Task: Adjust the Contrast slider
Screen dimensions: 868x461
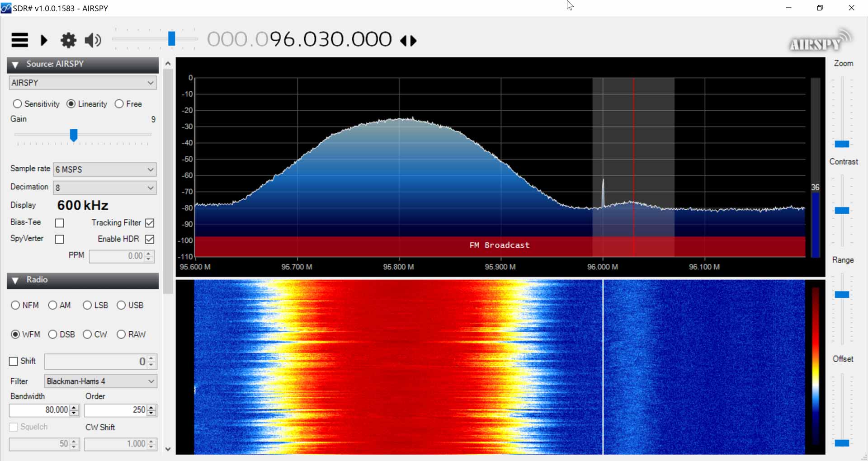Action: (x=843, y=210)
